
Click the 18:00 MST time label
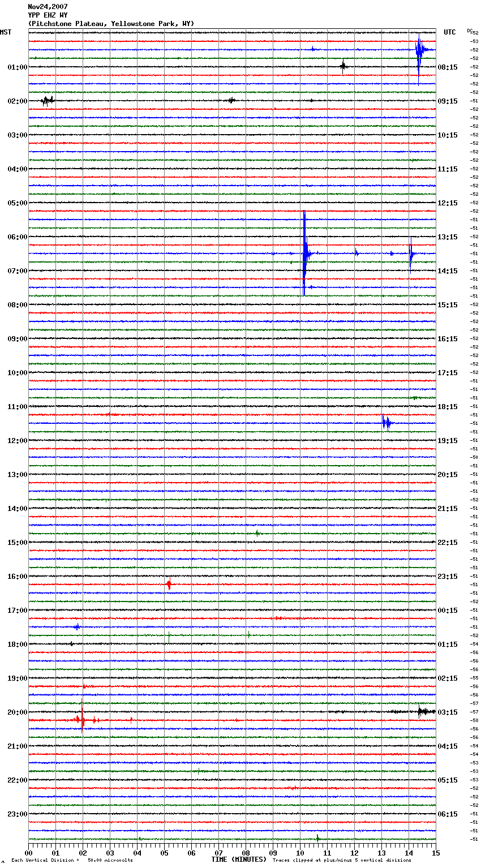click(x=18, y=644)
